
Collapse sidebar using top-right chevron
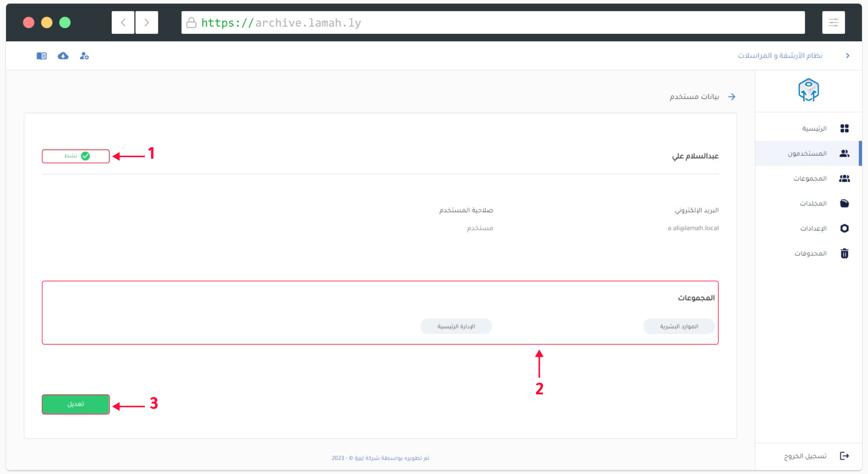[847, 56]
